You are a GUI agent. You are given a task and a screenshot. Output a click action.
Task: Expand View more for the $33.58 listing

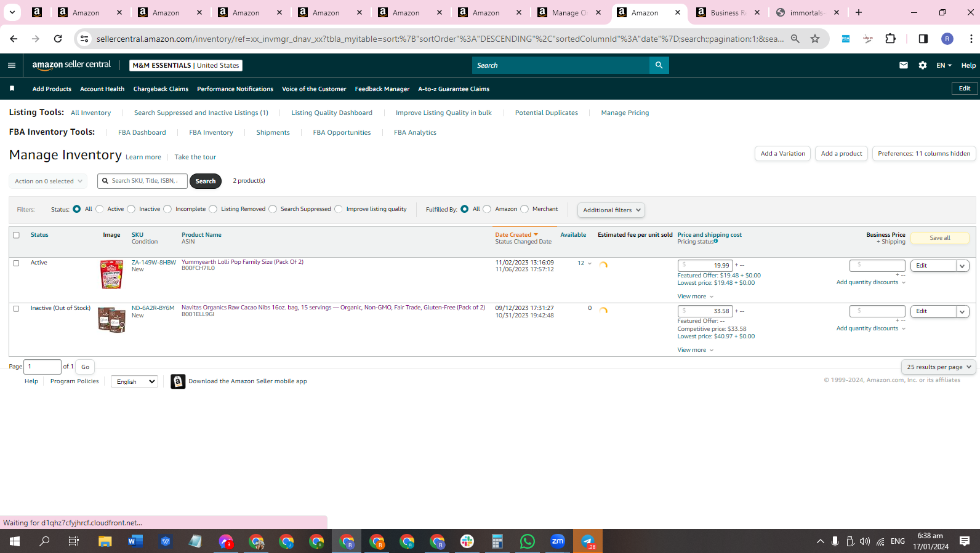[x=696, y=350]
